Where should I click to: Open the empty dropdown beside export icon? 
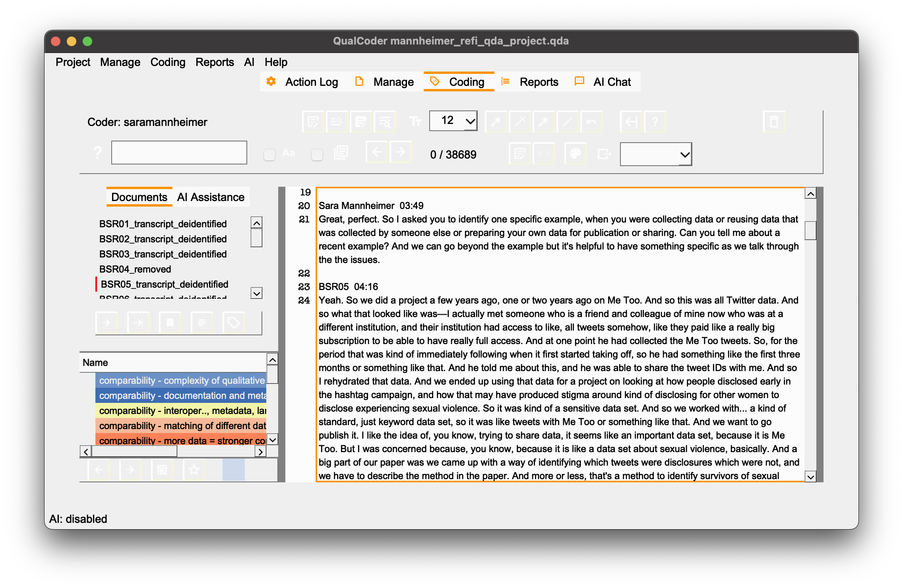coord(656,154)
